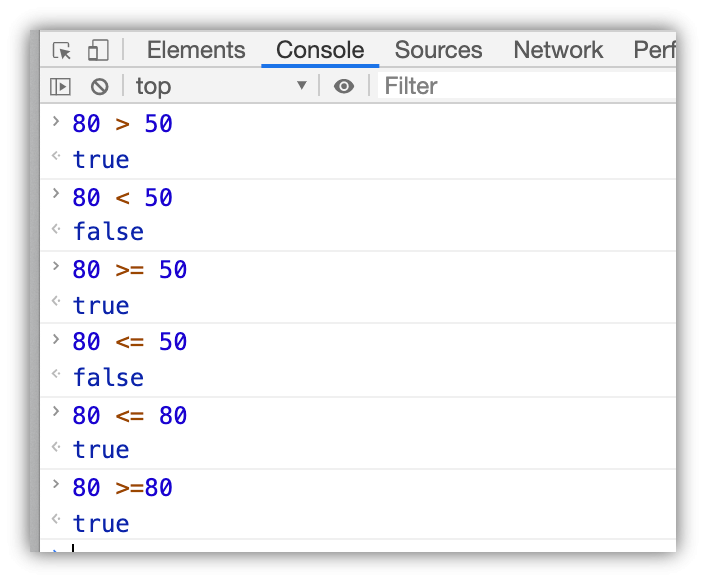The width and height of the screenshot is (706, 582).
Task: Click the input line '80 <= 80'
Action: point(129,415)
